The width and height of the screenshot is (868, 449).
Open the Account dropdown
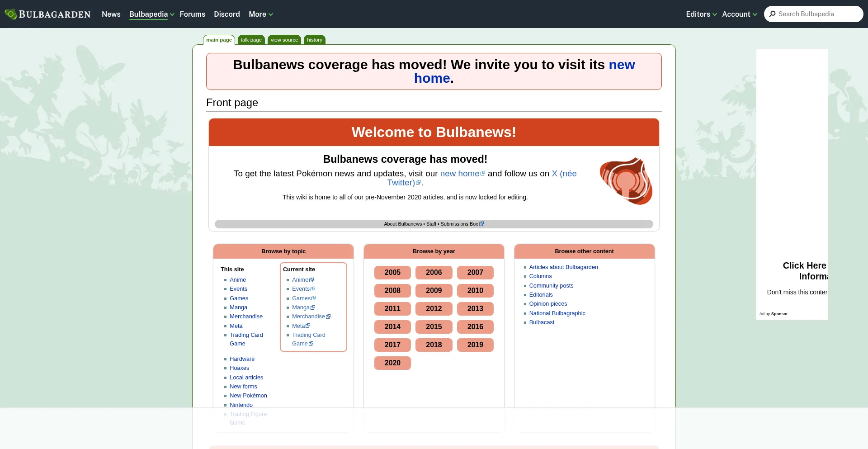pos(740,14)
